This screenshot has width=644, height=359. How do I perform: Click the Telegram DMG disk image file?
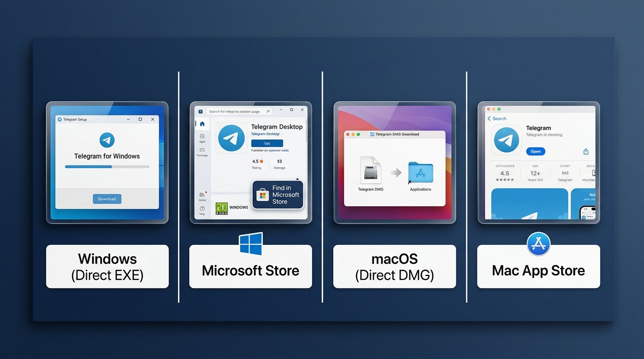(x=370, y=169)
